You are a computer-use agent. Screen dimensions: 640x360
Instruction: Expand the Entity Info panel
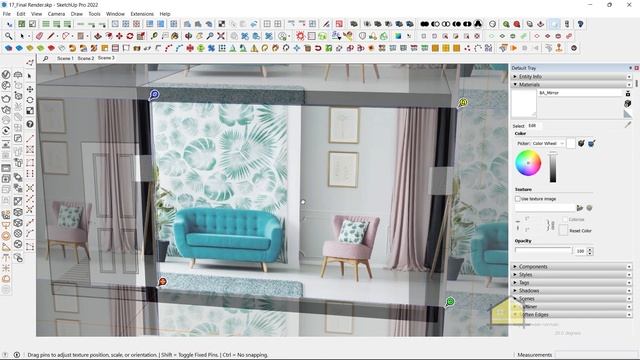pyautogui.click(x=571, y=76)
